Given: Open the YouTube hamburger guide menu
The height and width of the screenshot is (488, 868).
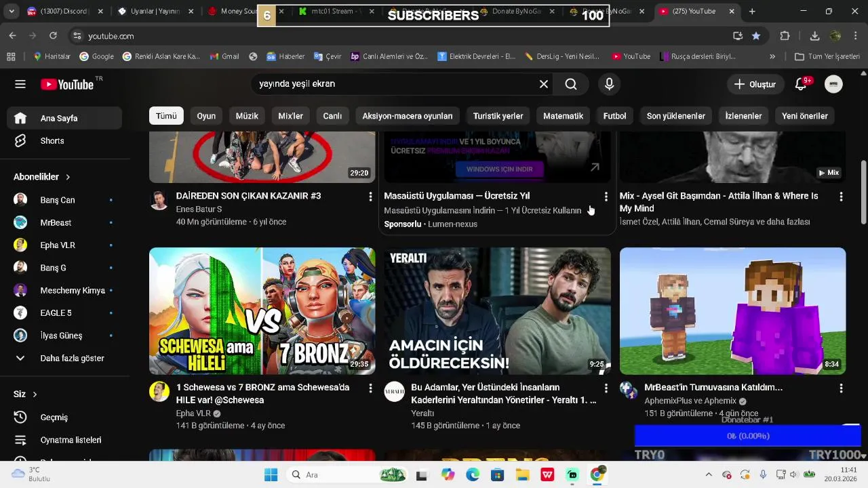Looking at the screenshot, I should 20,84.
